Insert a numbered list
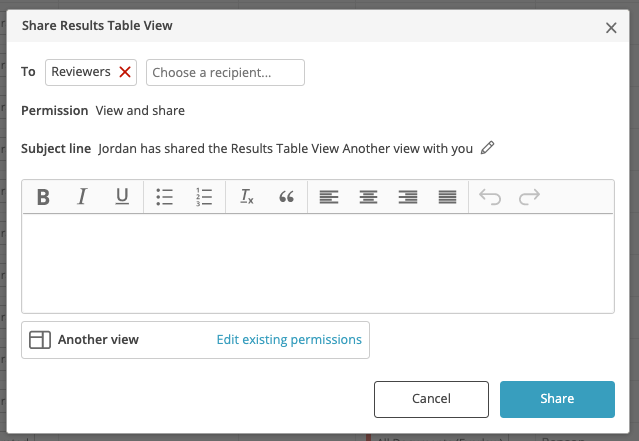The width and height of the screenshot is (639, 441). [204, 197]
